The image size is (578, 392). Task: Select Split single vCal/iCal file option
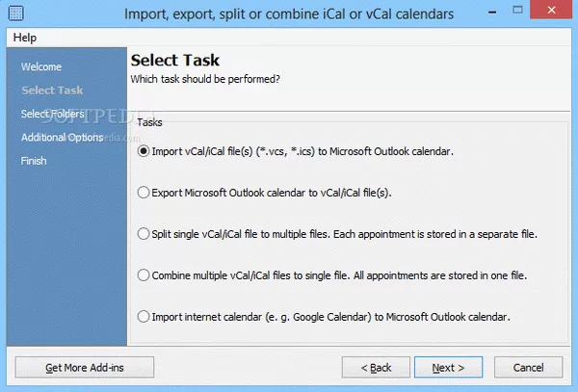(x=144, y=234)
